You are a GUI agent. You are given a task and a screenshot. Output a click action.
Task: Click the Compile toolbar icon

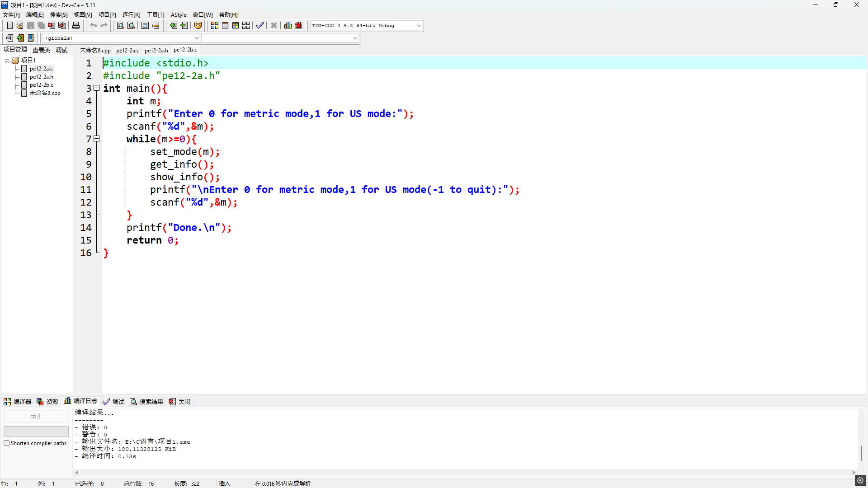click(x=215, y=25)
